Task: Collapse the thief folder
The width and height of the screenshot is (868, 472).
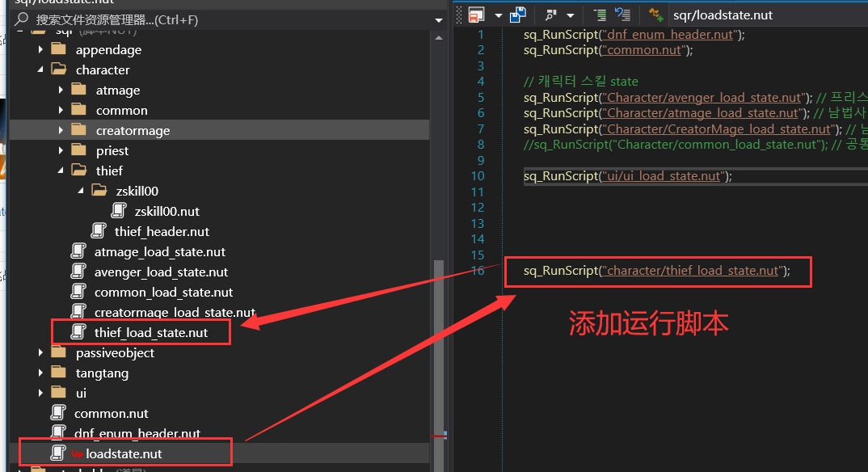Action: (61, 171)
